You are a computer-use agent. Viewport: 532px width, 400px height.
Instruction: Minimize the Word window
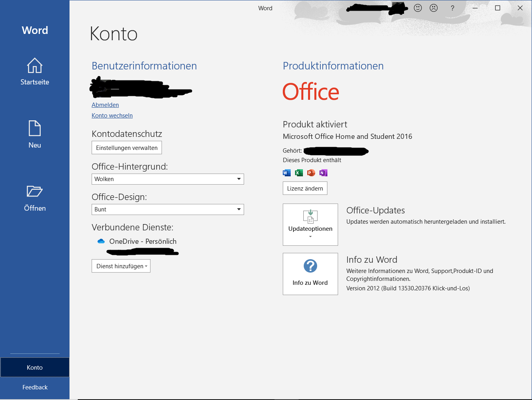tap(475, 8)
